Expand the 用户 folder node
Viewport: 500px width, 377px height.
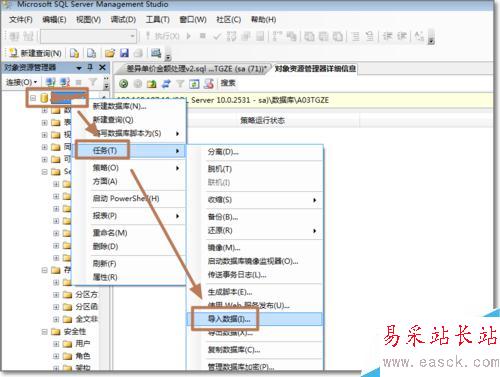point(56,344)
